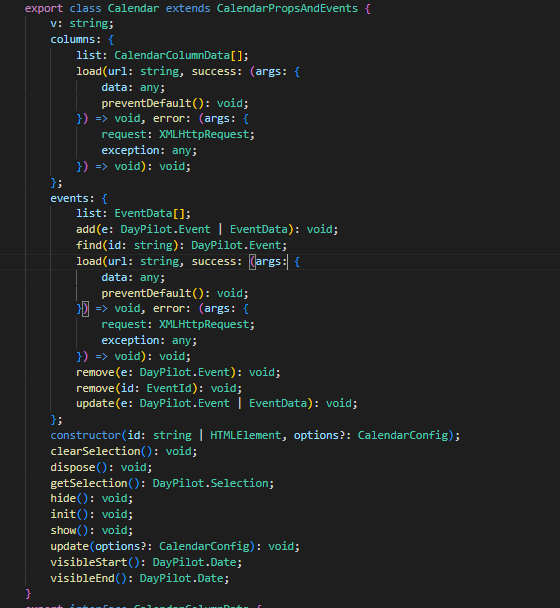The width and height of the screenshot is (560, 608).
Task: Click the events property name
Action: [69, 198]
